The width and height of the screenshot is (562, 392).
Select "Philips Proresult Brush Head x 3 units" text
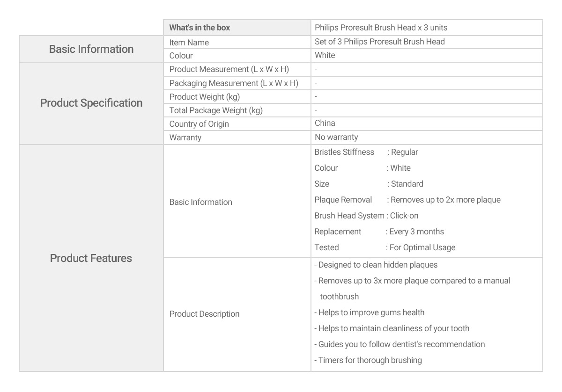coord(381,28)
